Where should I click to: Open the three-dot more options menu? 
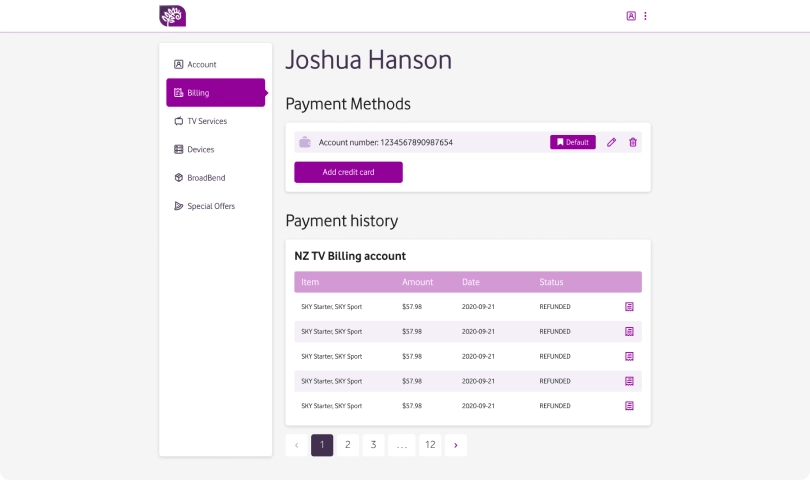646,16
